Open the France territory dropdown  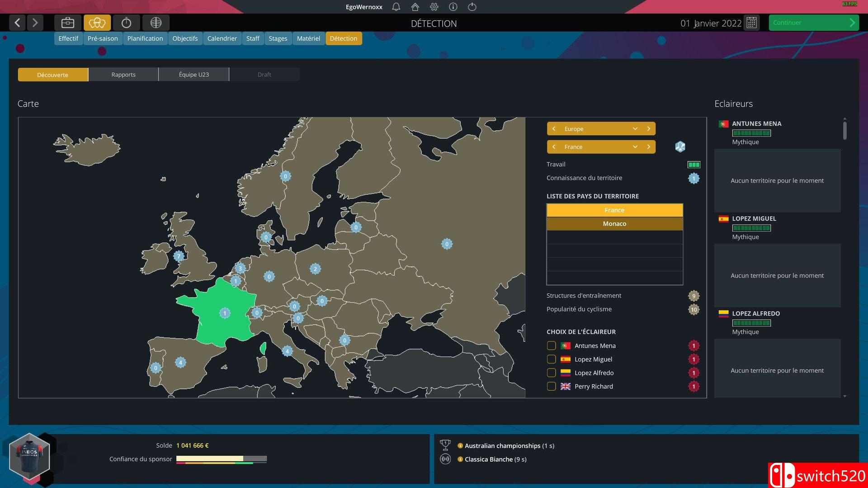pos(635,147)
